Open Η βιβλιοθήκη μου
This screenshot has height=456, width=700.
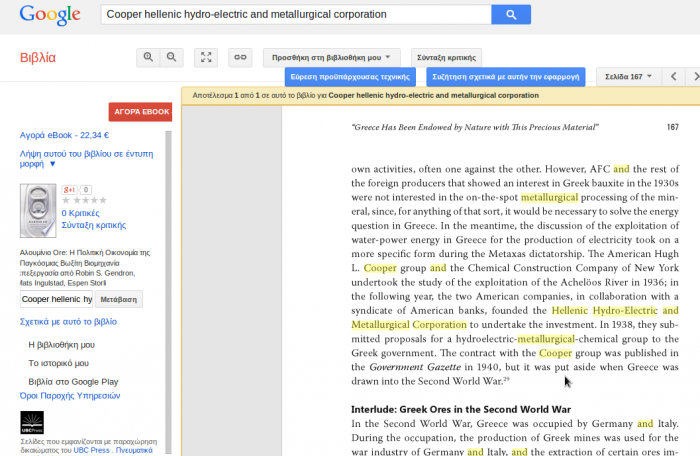[x=62, y=345]
